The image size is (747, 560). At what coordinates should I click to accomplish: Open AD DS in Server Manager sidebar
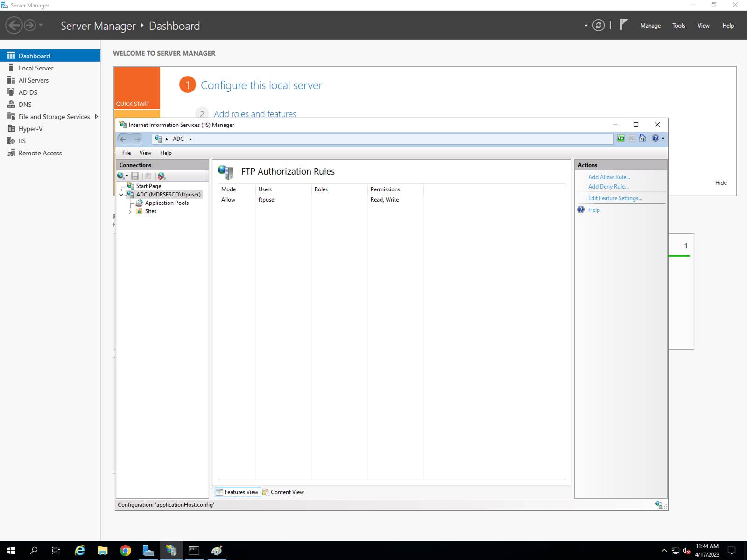click(50, 92)
